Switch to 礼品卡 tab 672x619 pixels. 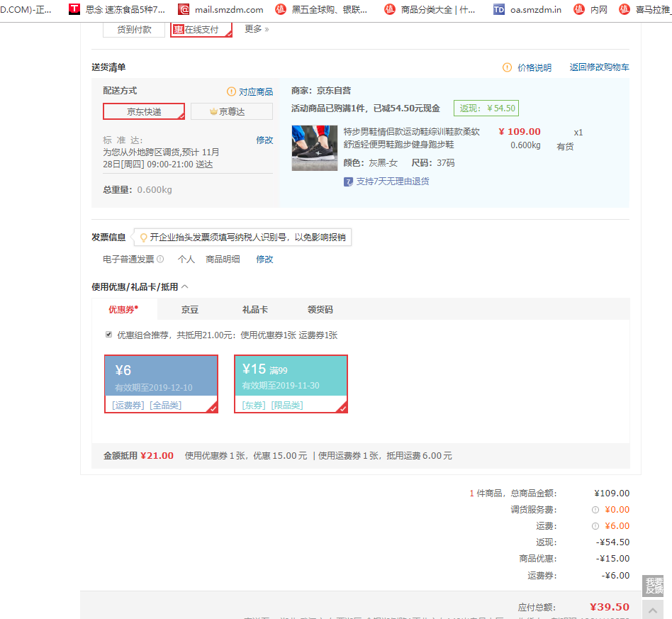pos(255,309)
